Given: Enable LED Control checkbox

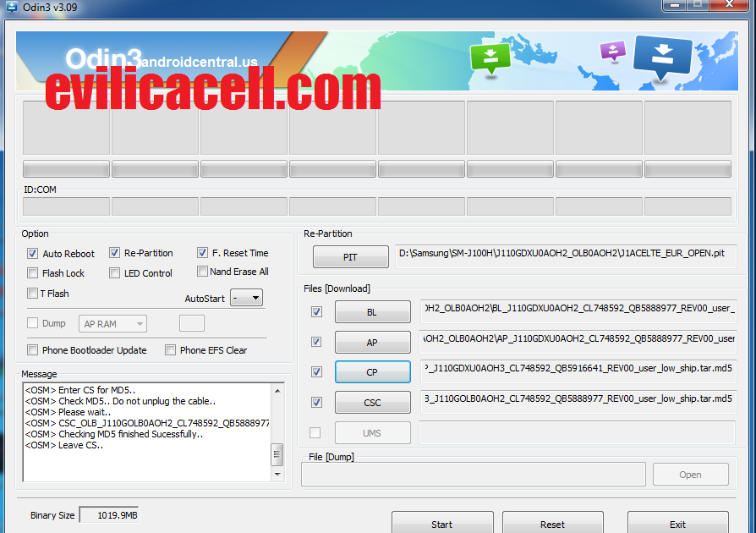Looking at the screenshot, I should pos(114,273).
